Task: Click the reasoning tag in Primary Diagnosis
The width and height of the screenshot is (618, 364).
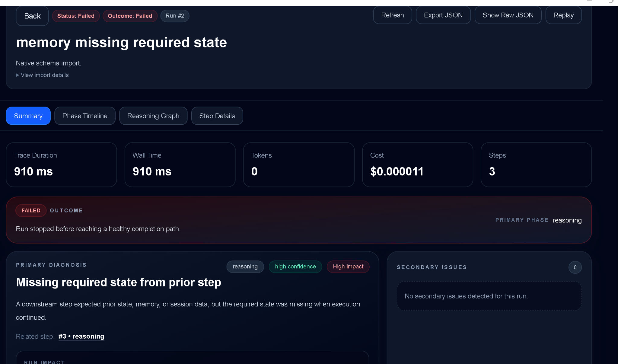Action: (245, 267)
